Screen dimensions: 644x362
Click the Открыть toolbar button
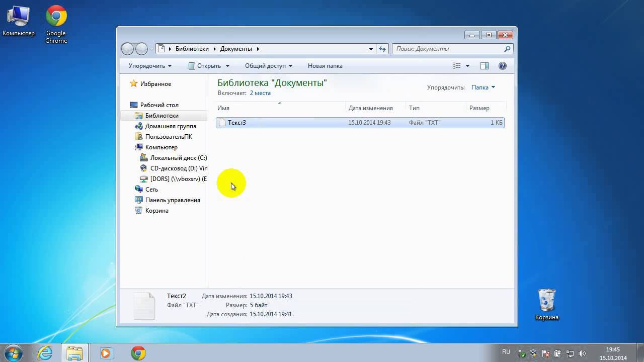[205, 66]
